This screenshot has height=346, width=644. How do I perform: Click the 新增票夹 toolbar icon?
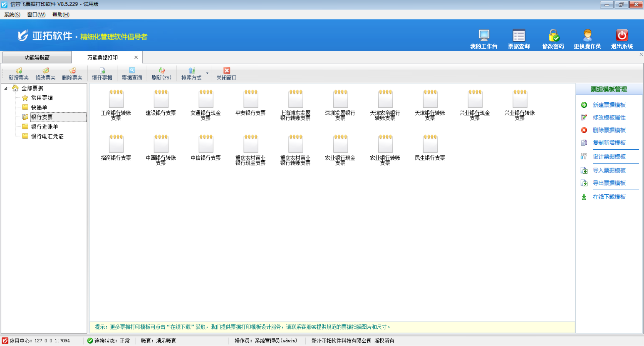tap(19, 71)
